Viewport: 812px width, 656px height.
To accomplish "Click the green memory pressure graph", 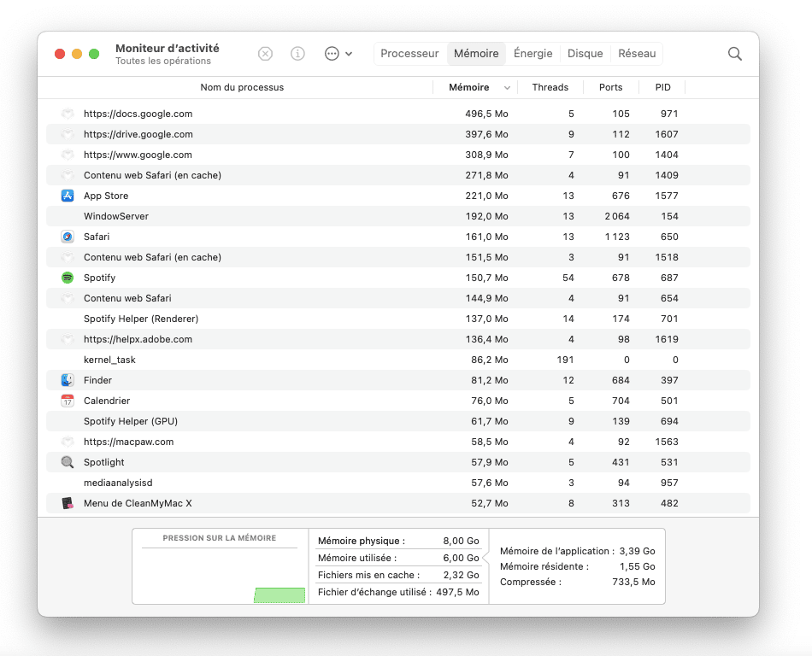I will (x=279, y=595).
